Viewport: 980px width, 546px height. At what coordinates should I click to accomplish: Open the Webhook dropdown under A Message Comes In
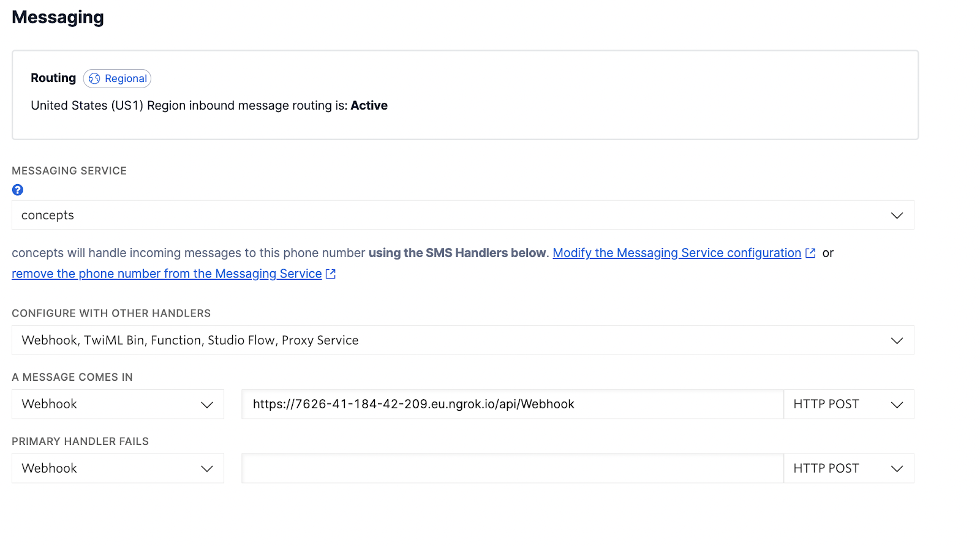(118, 405)
